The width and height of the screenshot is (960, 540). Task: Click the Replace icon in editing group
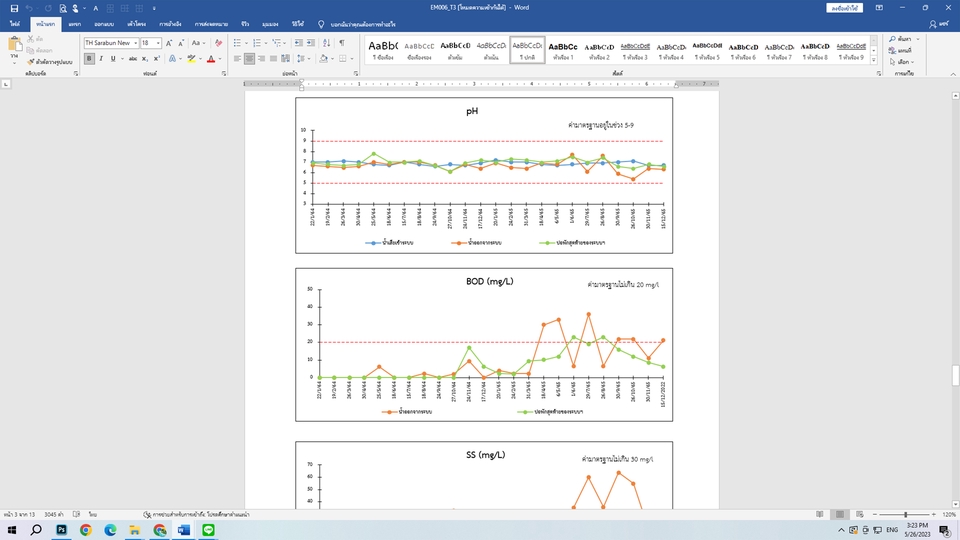[x=893, y=50]
